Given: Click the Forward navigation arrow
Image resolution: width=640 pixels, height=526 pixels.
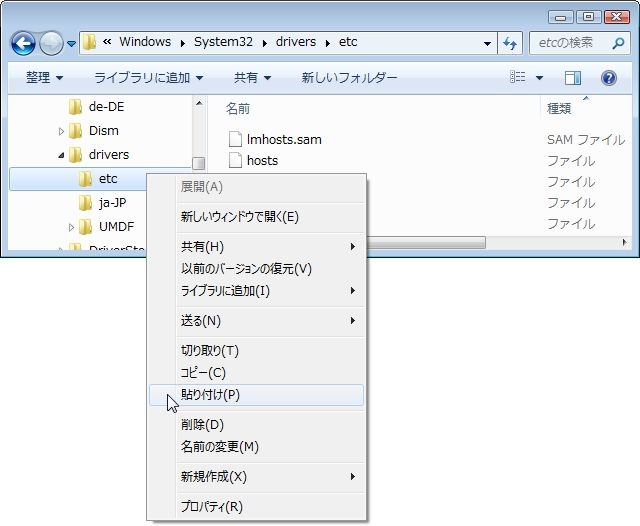Looking at the screenshot, I should [x=51, y=43].
